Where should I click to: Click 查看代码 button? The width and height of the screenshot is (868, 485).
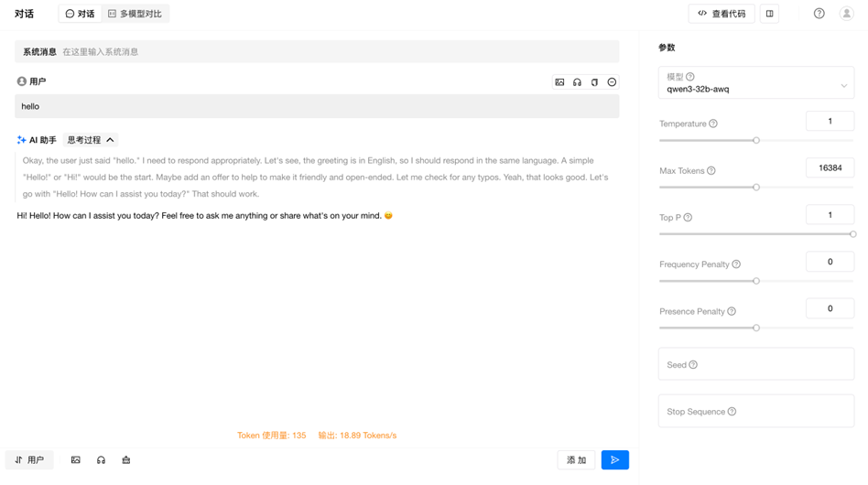[x=722, y=14]
